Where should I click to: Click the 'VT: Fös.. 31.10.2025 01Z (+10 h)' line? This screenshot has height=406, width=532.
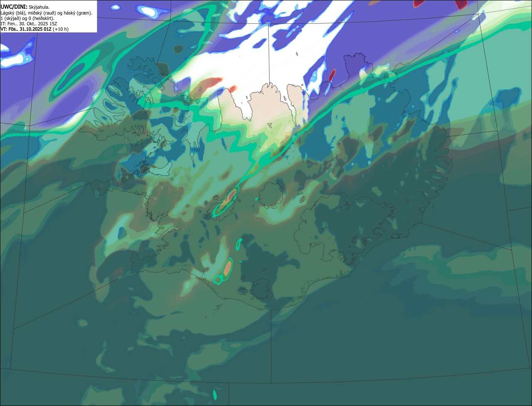click(x=34, y=29)
